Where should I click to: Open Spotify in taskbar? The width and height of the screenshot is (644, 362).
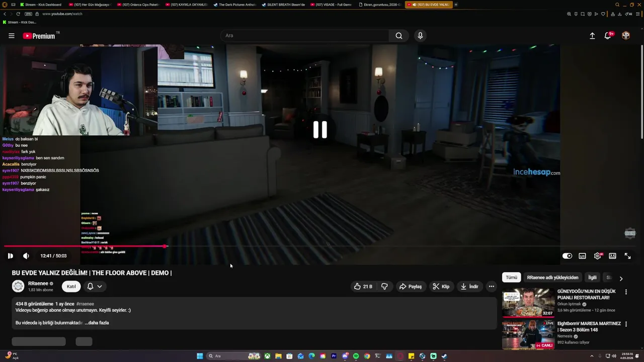(x=356, y=356)
